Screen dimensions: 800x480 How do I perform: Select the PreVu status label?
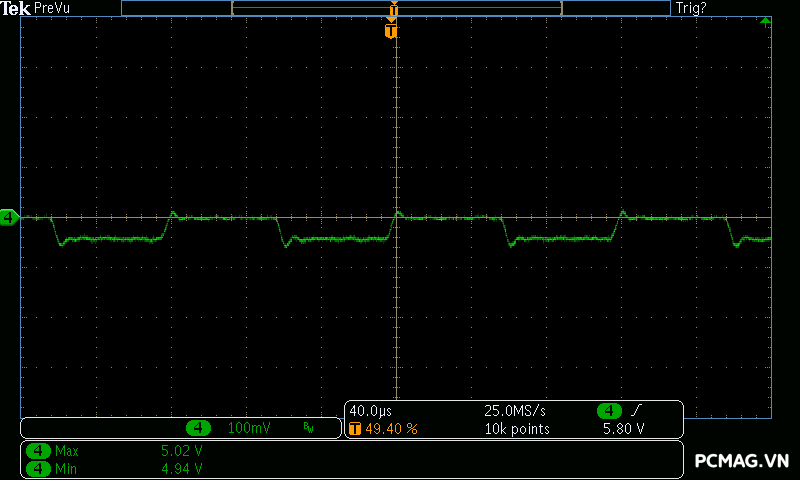click(53, 8)
